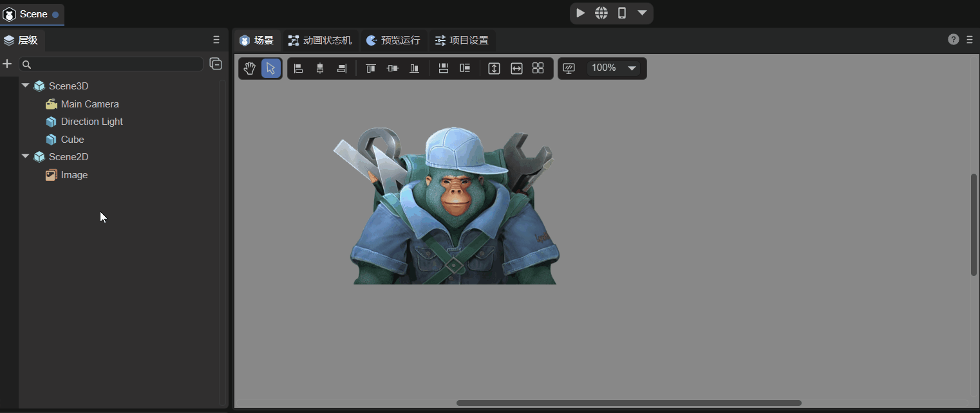Viewport: 980px width, 413px height.
Task: Open the 层级 hierarchy panel tab
Action: pyautogui.click(x=21, y=40)
